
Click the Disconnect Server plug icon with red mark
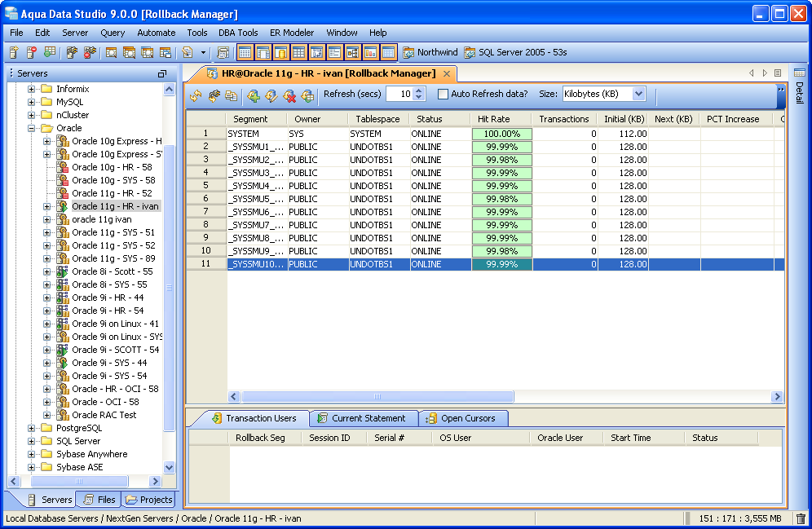pos(90,52)
